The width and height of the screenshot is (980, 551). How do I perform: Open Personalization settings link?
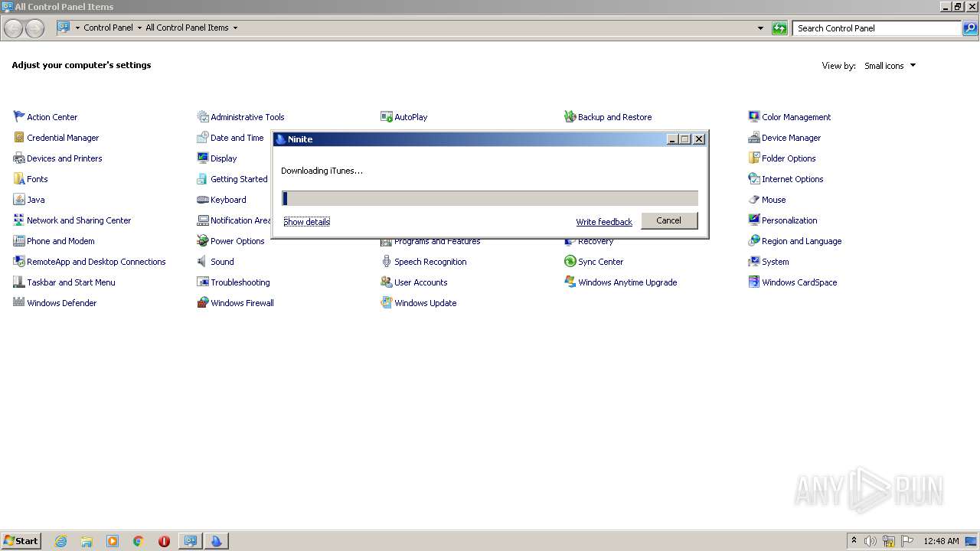789,220
